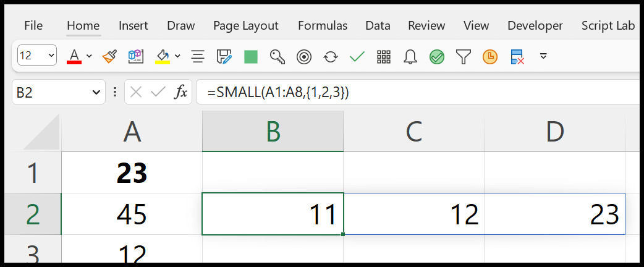Click cell A3 containing 12
The height and width of the screenshot is (267, 644).
132,249
